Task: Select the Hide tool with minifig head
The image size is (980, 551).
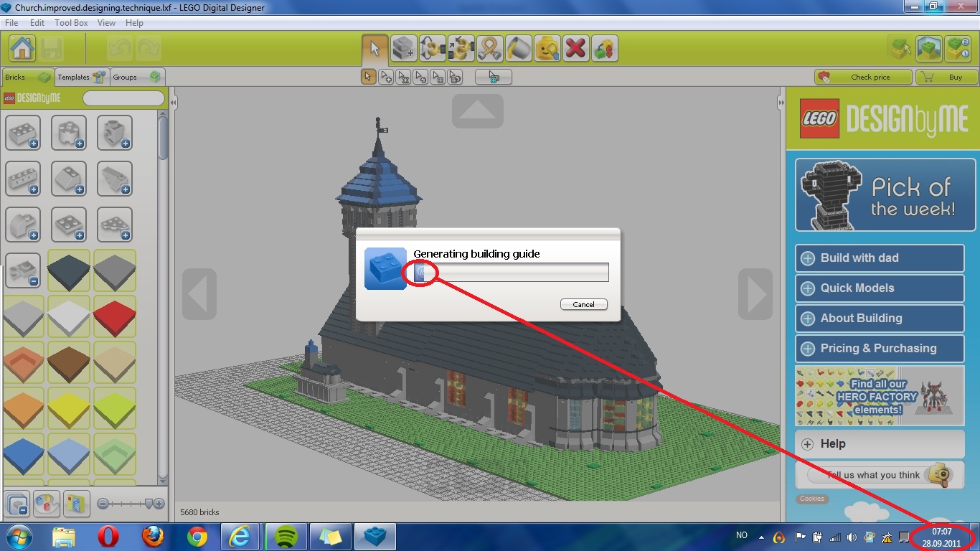Action: tap(547, 48)
